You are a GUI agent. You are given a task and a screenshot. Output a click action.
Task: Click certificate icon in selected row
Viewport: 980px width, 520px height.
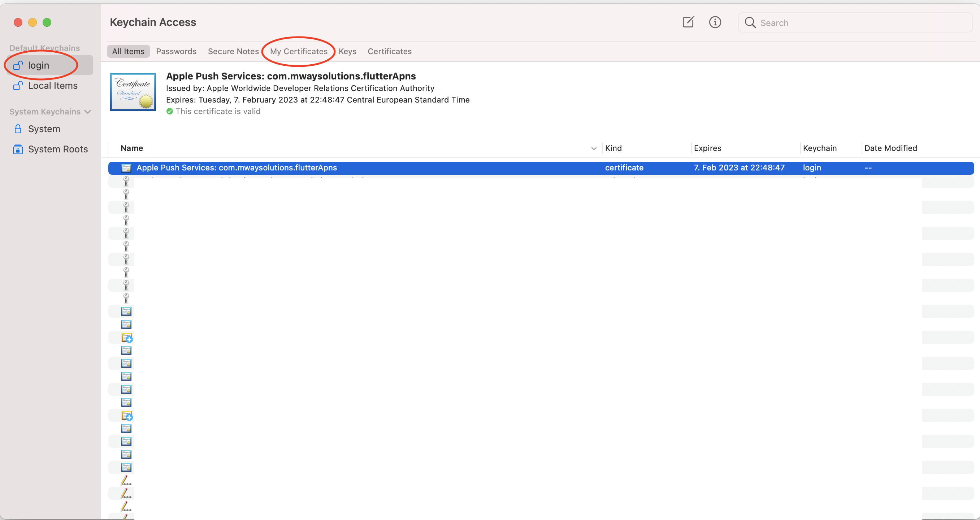[x=126, y=168]
